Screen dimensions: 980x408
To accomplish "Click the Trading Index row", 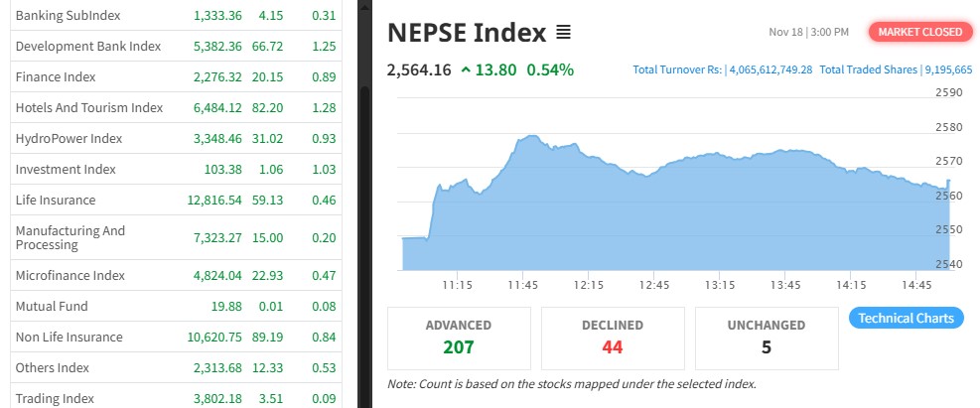I will coord(55,398).
